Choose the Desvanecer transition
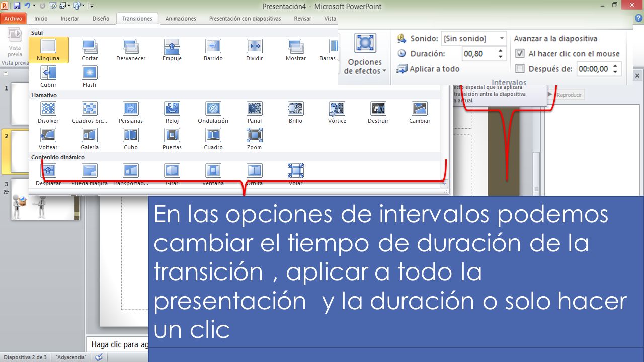The height and width of the screenshot is (362, 644). (x=131, y=50)
